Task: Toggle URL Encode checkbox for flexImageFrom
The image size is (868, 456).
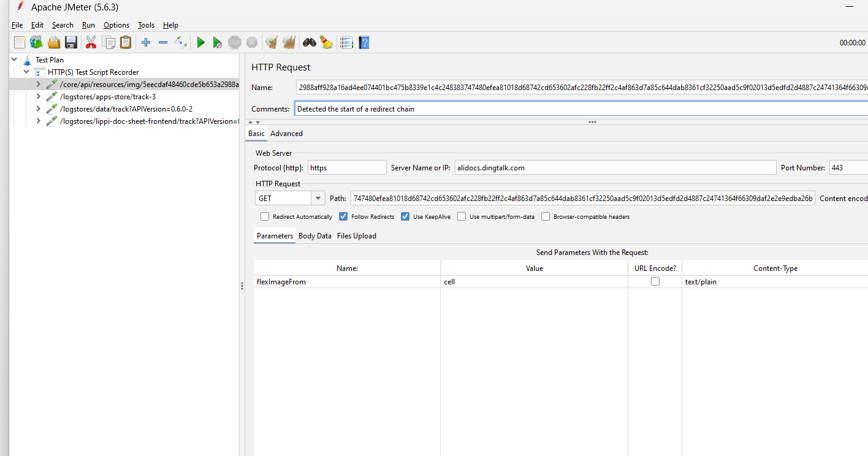Action: click(x=655, y=281)
